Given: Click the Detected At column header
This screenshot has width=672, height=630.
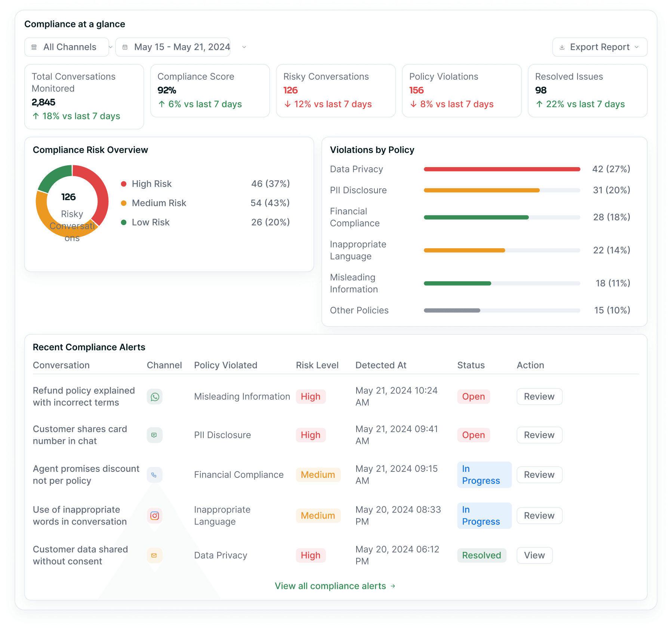Looking at the screenshot, I should [381, 365].
